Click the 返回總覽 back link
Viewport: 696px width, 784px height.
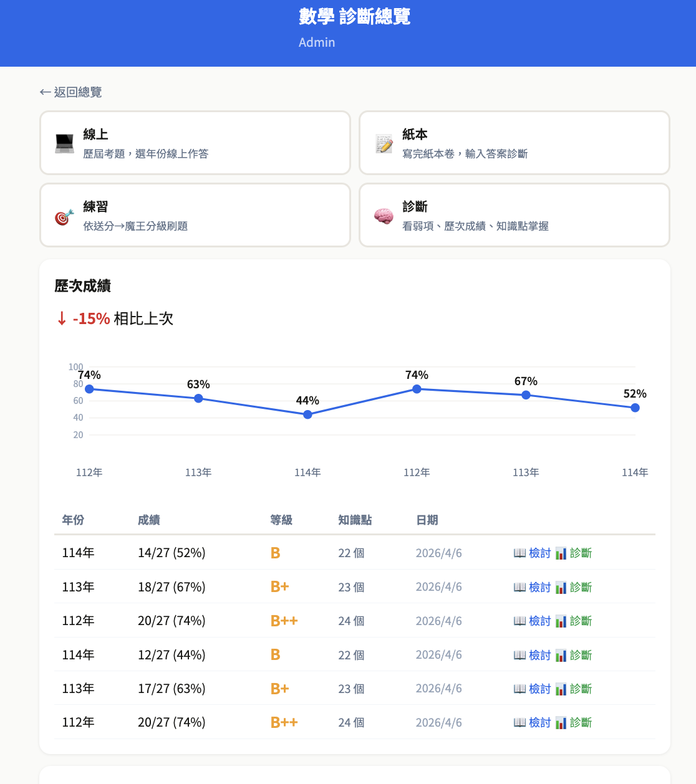pyautogui.click(x=70, y=92)
